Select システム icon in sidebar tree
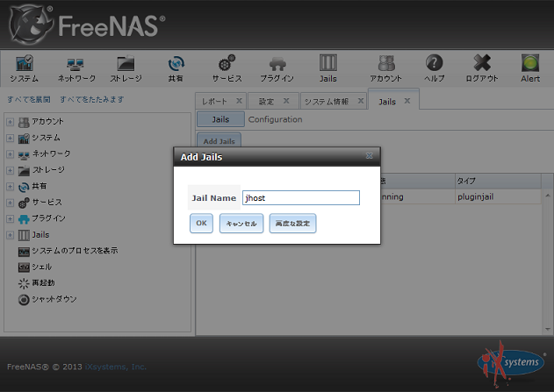The height and width of the screenshot is (392, 554). tap(24, 139)
